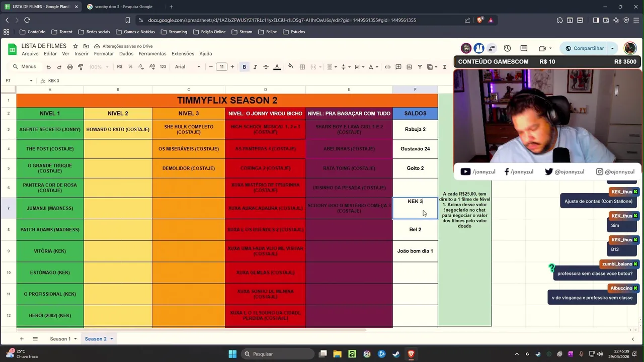
Task: Open the Torrent bookmark folder
Action: (x=62, y=32)
